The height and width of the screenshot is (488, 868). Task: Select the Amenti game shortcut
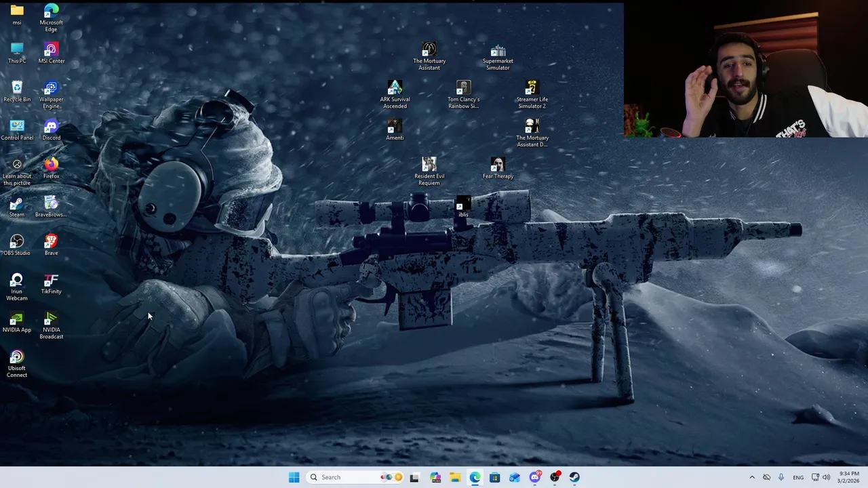click(395, 130)
